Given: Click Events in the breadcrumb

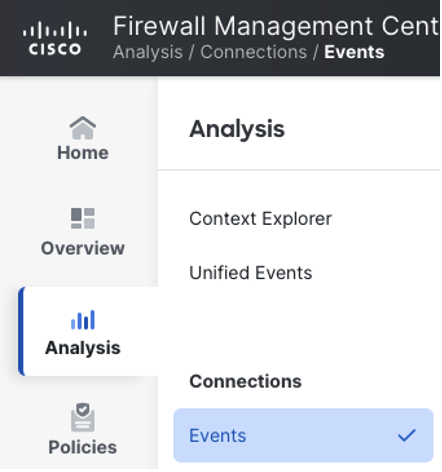Looking at the screenshot, I should (x=354, y=52).
